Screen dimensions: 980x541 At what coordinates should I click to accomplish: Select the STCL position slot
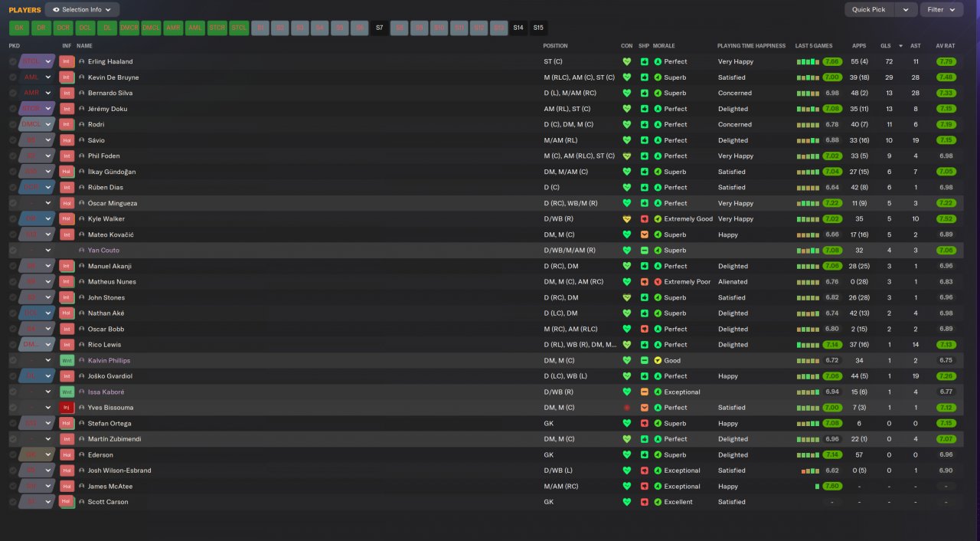(240, 28)
